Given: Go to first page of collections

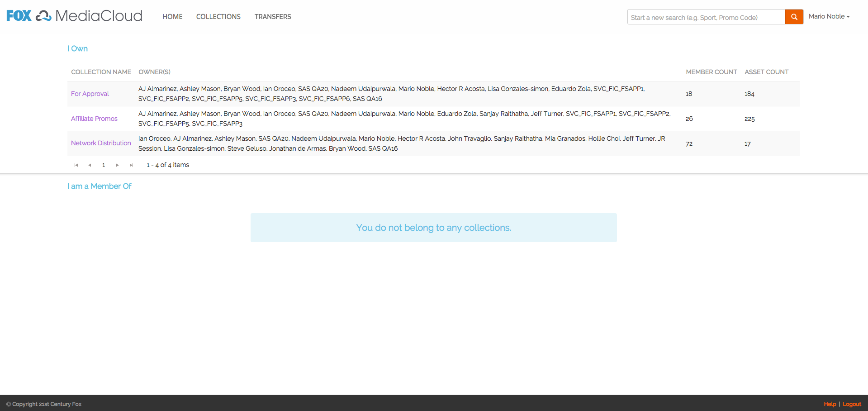Looking at the screenshot, I should coord(76,165).
